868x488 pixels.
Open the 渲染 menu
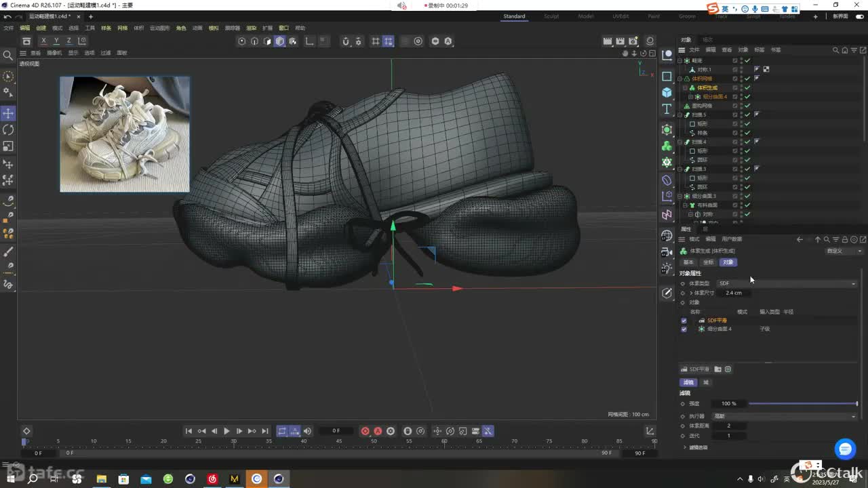(x=251, y=28)
